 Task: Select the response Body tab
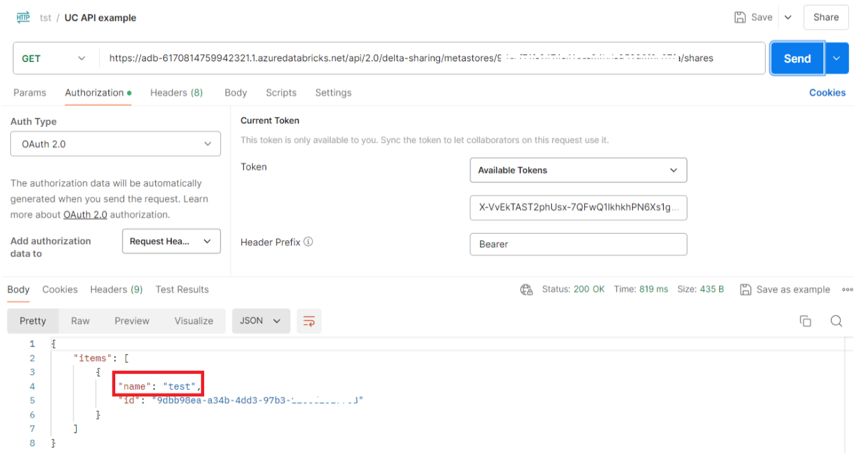[18, 289]
